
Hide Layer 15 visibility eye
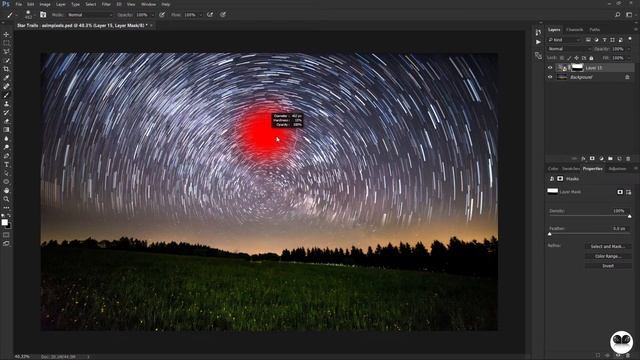coord(550,68)
